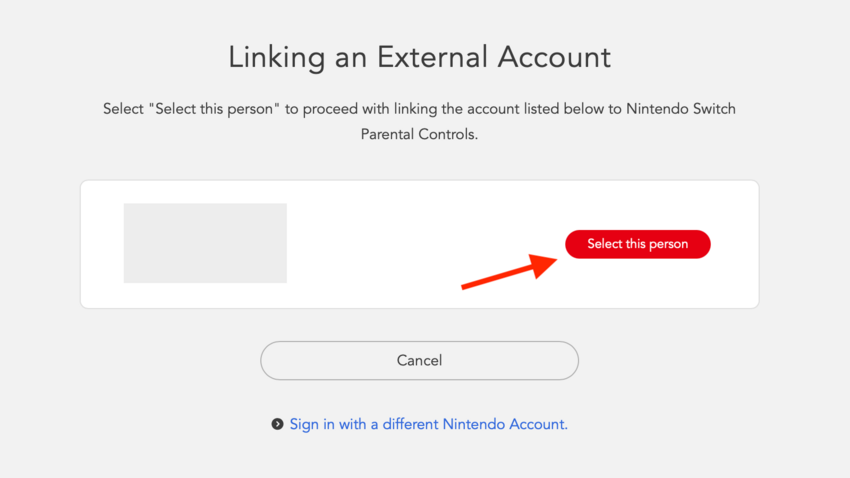Click the Linking an External Account heading

point(419,57)
